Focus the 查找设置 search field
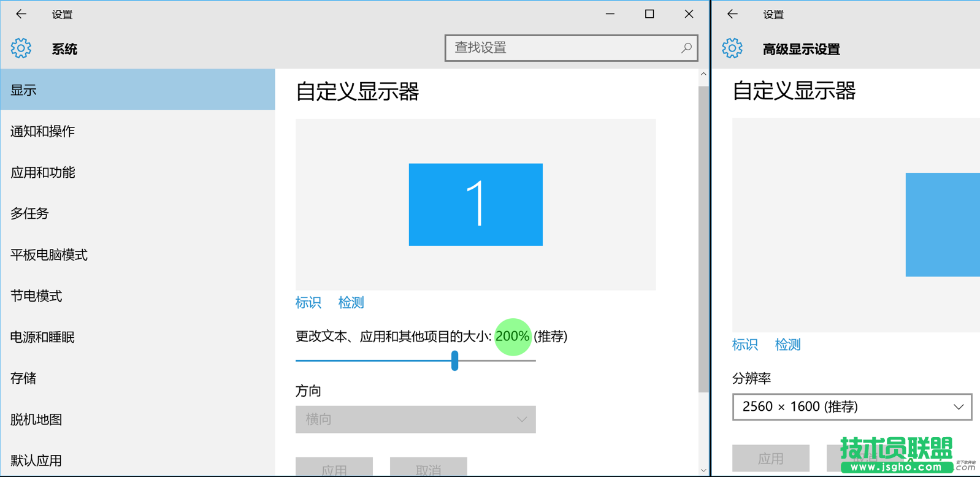 click(x=572, y=48)
